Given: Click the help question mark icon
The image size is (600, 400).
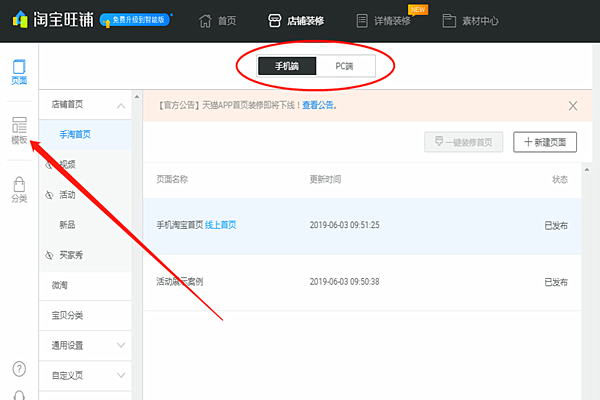Looking at the screenshot, I should coord(19,368).
